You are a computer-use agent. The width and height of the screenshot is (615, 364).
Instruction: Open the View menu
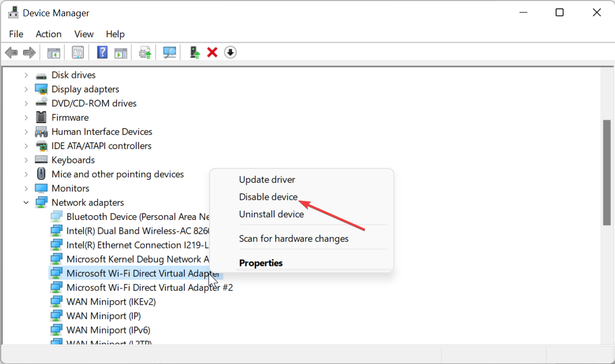84,34
